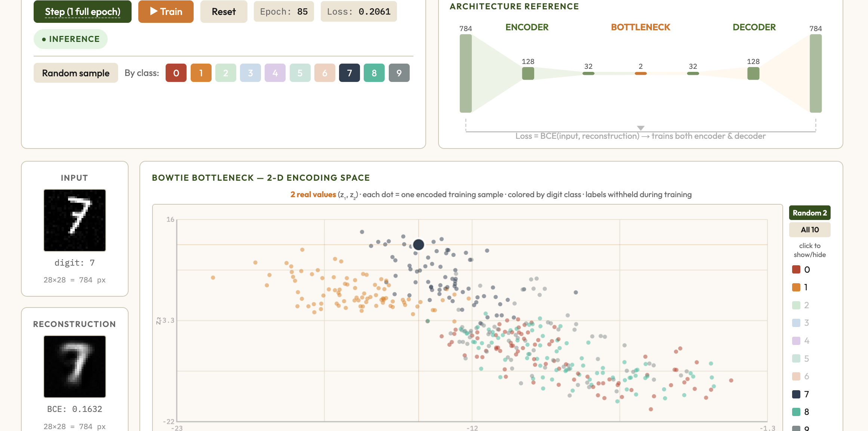
Task: Pick a digit 4 via its class button
Action: point(275,73)
